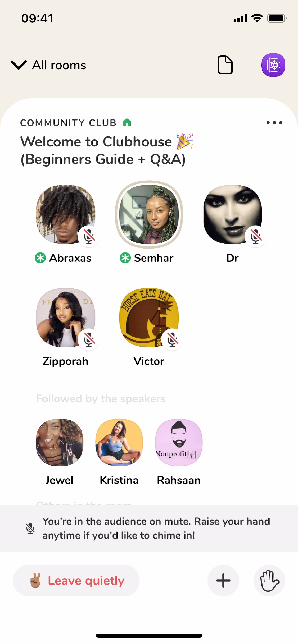Tap the muted mic on Victor's avatar
This screenshot has width=298, height=644.
click(x=172, y=339)
